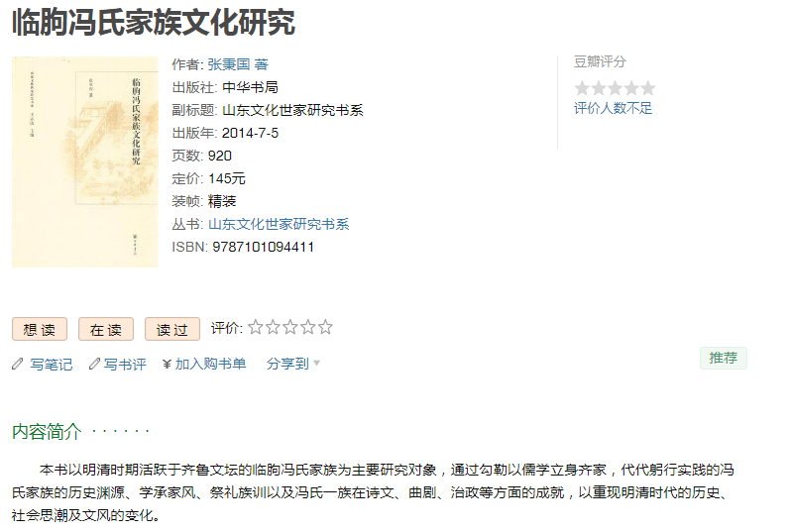Rate the book three stars

point(290,328)
